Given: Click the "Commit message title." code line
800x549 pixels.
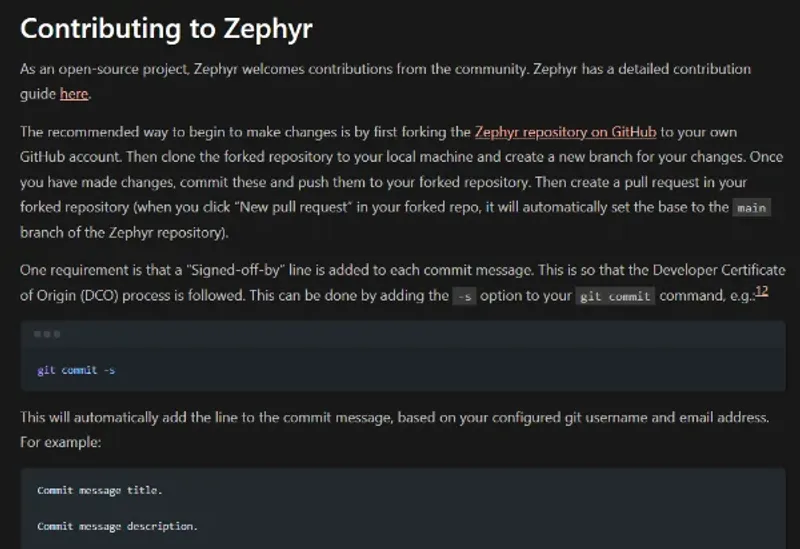Looking at the screenshot, I should click(99, 490).
